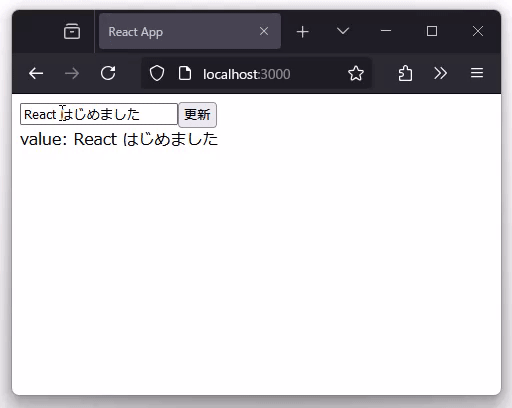Click the value: React はじめました text
The height and width of the screenshot is (408, 512).
pos(119,139)
